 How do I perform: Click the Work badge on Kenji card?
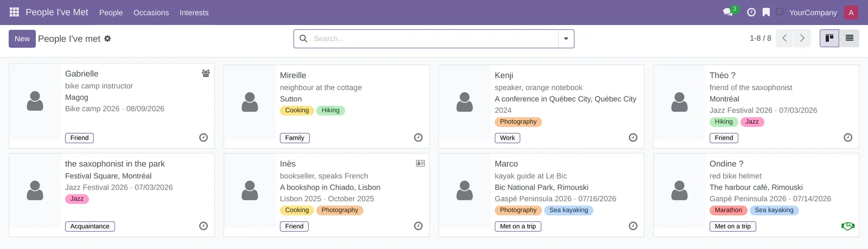[x=507, y=138]
